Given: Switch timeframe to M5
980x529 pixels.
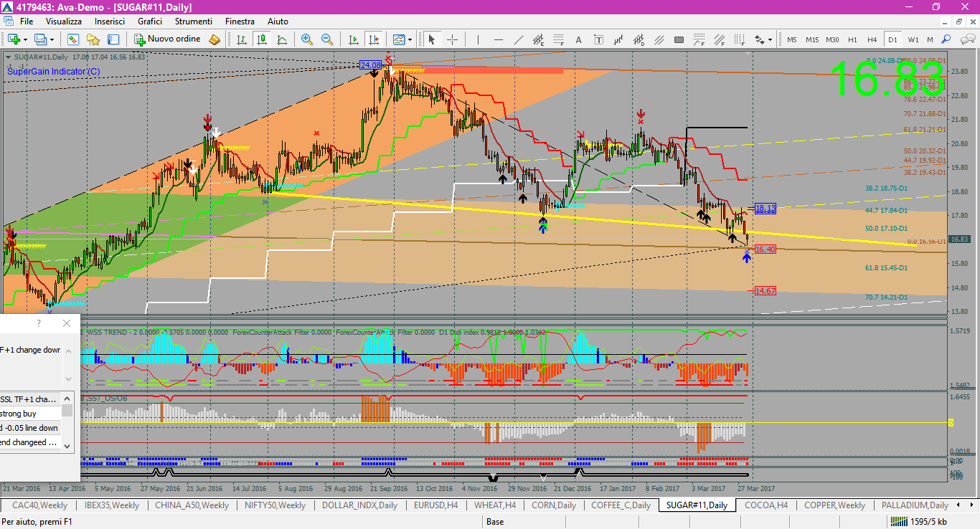Looking at the screenshot, I should coord(792,39).
